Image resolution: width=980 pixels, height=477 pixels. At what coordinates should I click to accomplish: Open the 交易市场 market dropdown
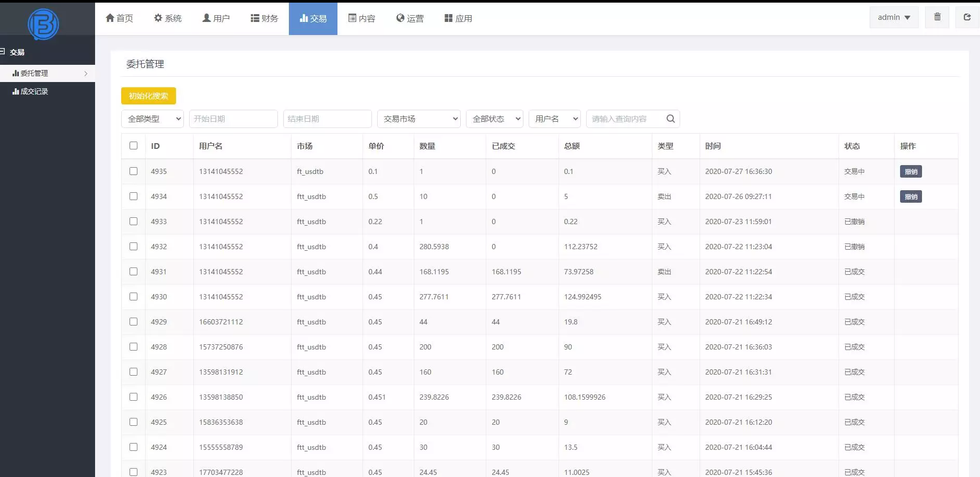[x=418, y=119]
